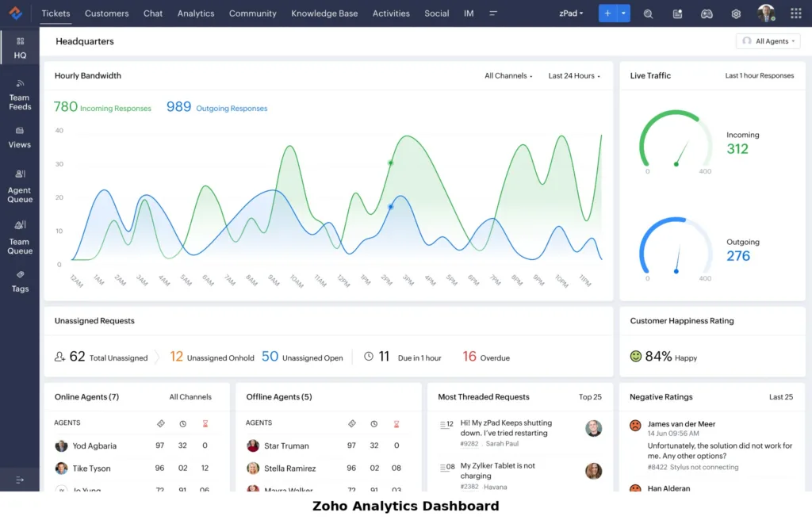Click 12 Unassigned Onhold count
The width and height of the screenshot is (812, 520).
(177, 357)
